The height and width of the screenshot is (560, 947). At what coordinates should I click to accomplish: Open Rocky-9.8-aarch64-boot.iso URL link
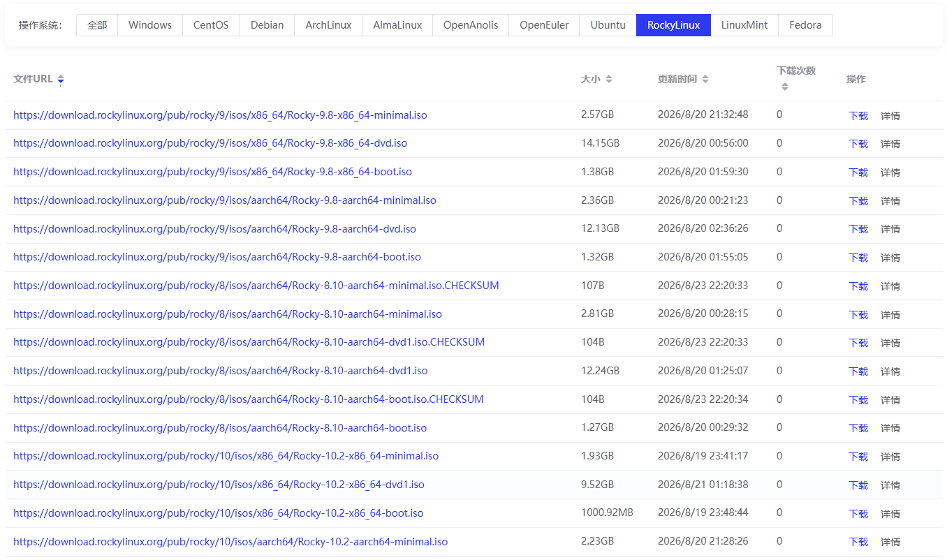point(217,257)
